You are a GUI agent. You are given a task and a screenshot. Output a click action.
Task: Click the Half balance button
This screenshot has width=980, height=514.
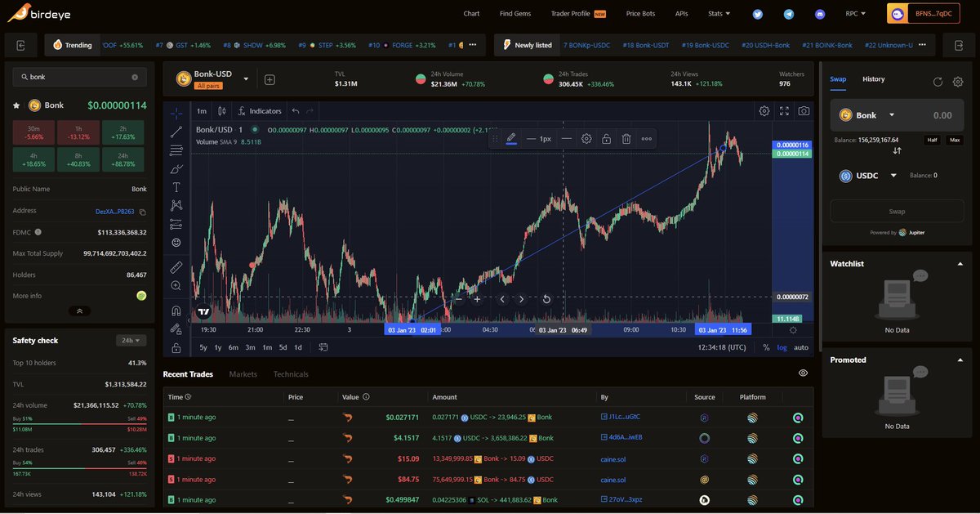coord(932,140)
